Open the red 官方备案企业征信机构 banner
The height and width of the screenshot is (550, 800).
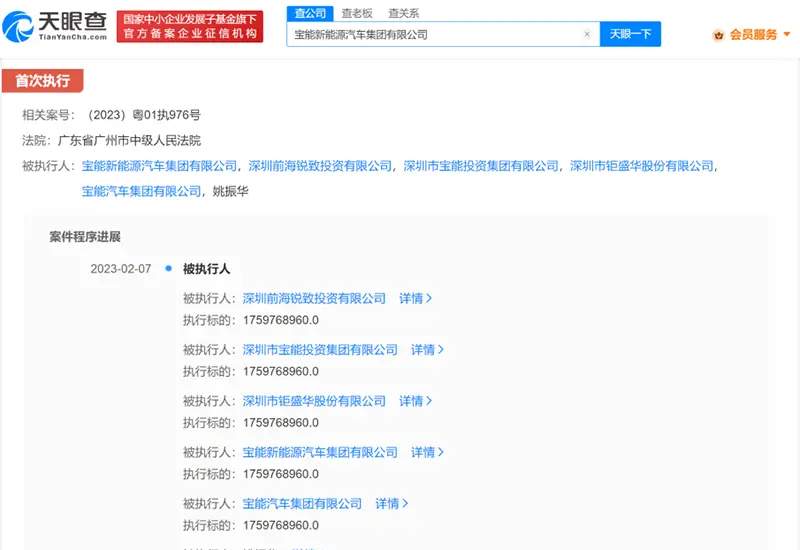point(190,27)
